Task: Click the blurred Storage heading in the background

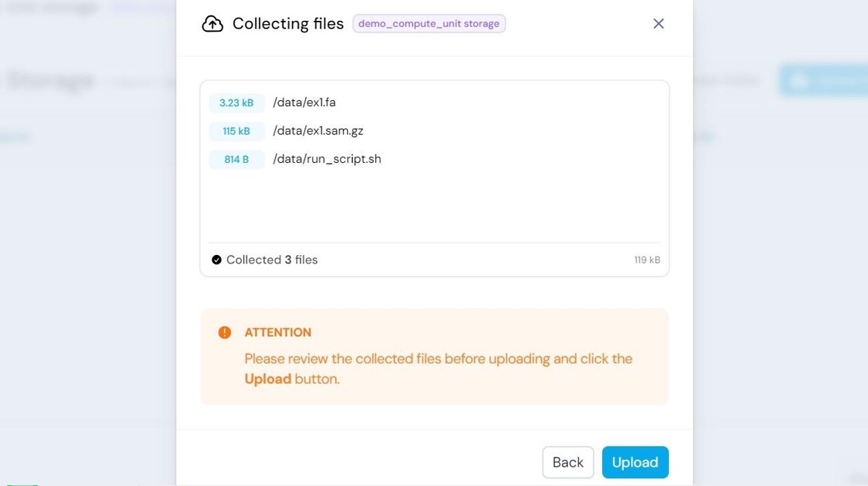Action: [x=50, y=81]
